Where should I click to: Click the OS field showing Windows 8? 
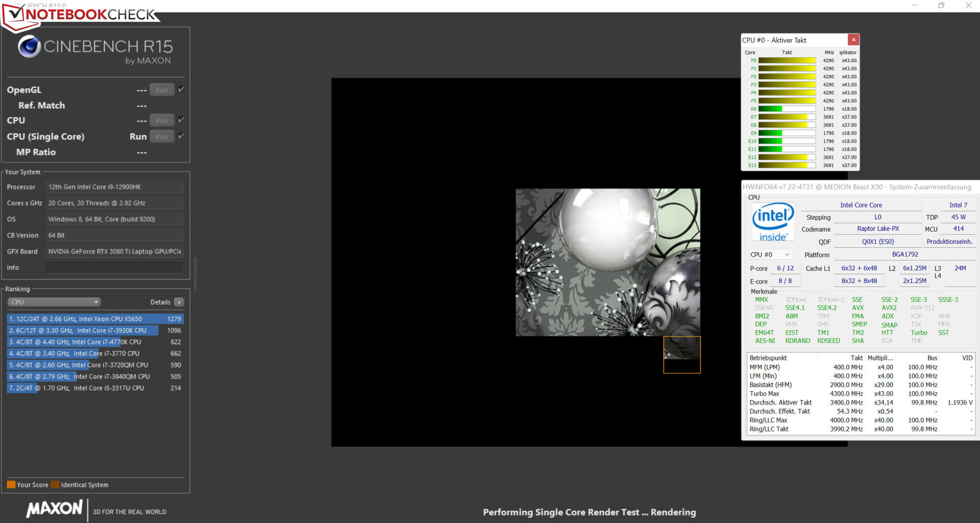(115, 219)
